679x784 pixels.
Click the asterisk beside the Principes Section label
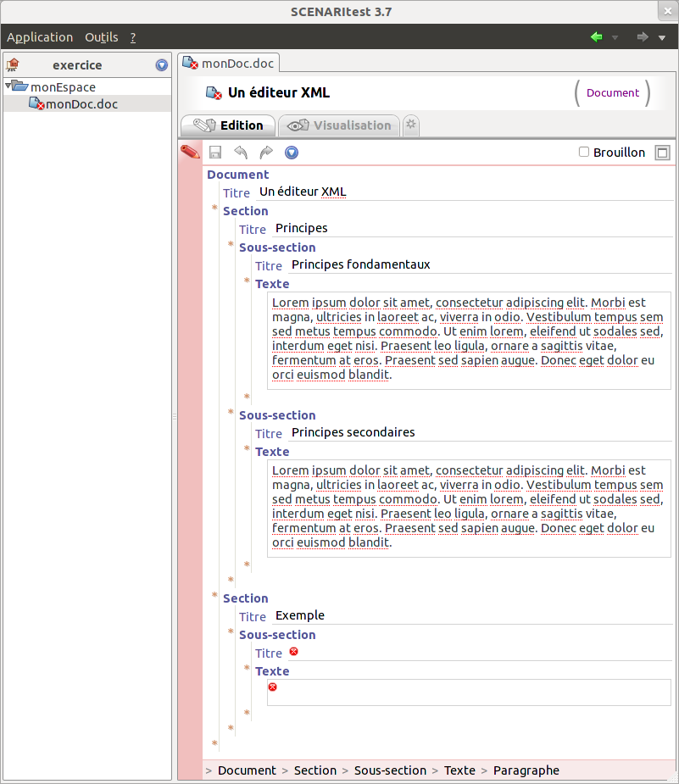click(x=214, y=208)
